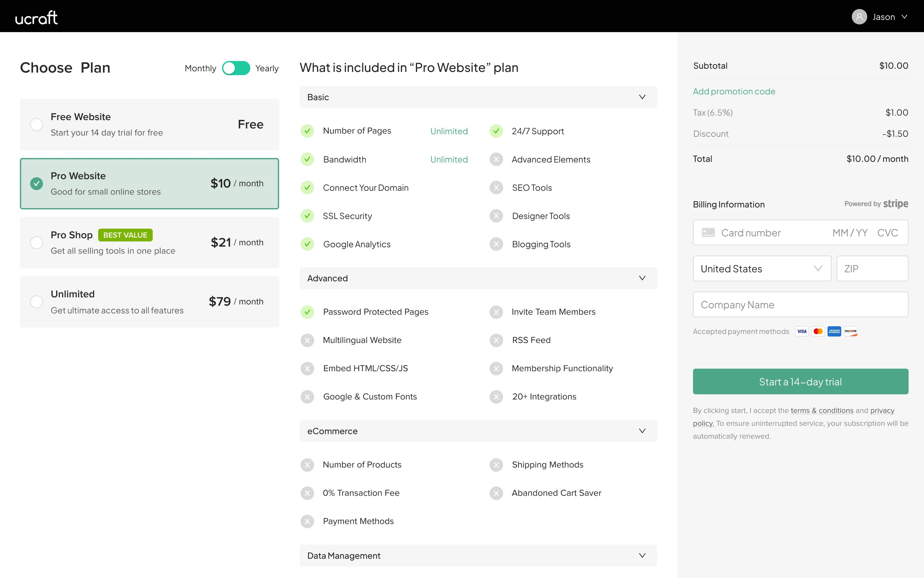This screenshot has height=578, width=924.
Task: Click the check icon beside Bandwidth
Action: (307, 159)
